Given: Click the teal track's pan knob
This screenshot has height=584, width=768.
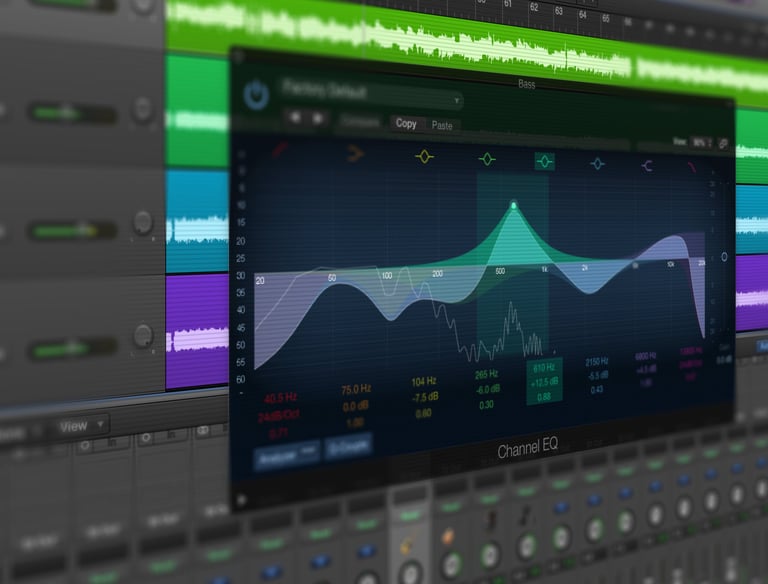Looking at the screenshot, I should (x=143, y=222).
